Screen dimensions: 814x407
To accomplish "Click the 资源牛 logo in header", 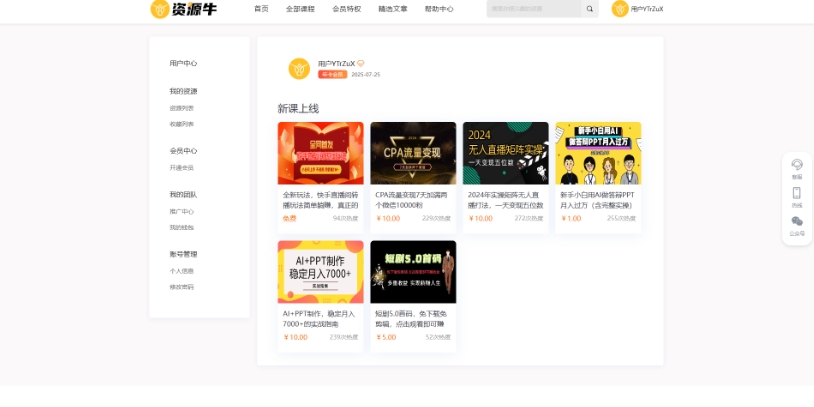I will pos(184,9).
